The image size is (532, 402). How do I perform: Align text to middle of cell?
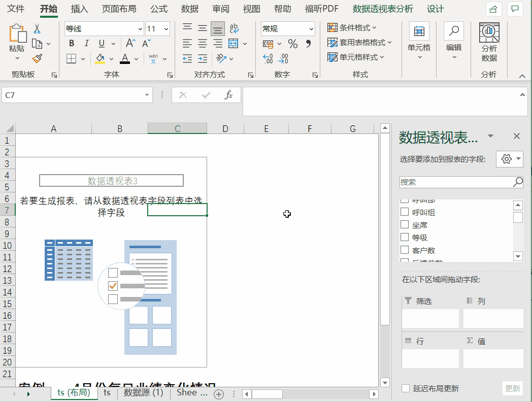coord(202,28)
